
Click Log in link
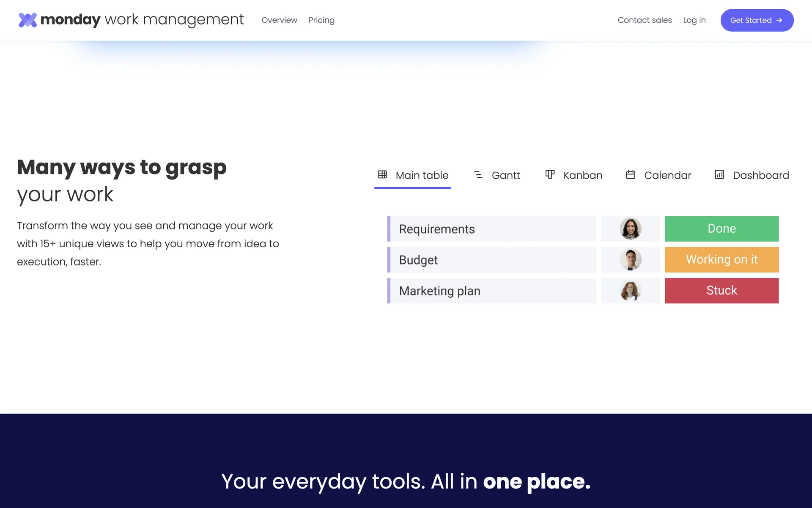[x=694, y=20]
